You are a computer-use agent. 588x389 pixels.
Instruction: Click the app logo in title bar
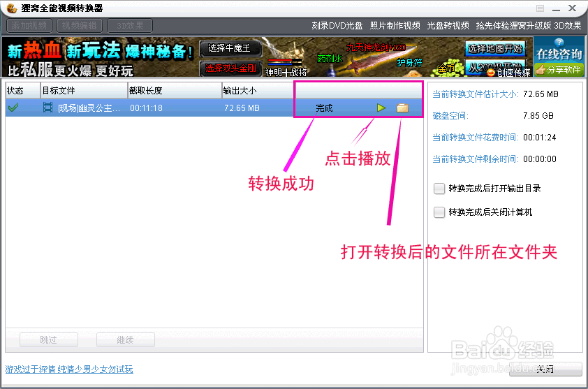12,8
